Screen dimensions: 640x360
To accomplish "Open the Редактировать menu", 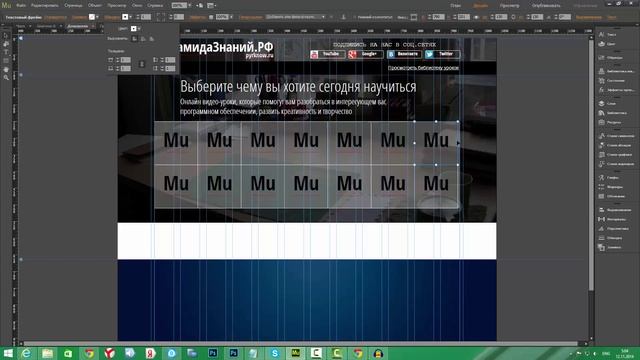I will [x=44, y=5].
